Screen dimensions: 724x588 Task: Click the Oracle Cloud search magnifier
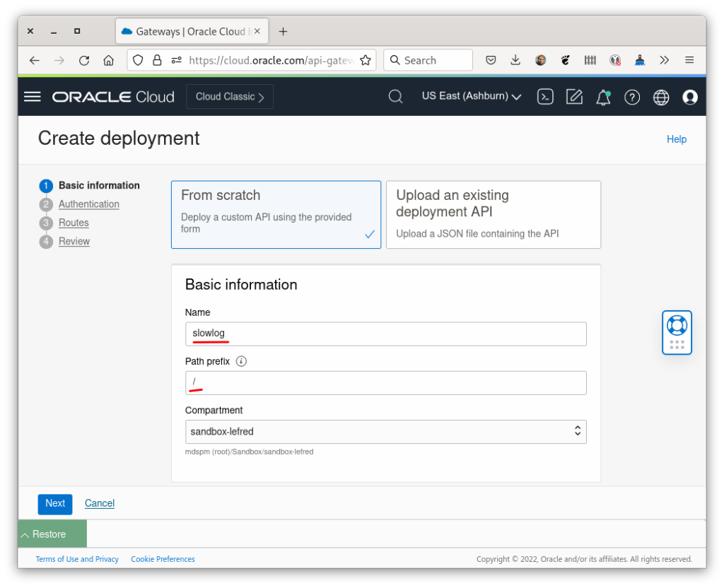(395, 97)
